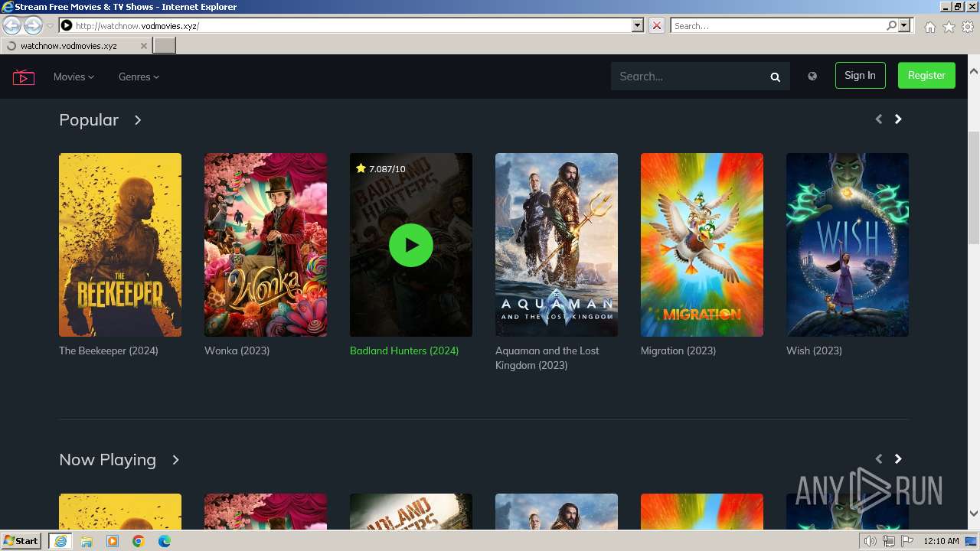Screen dimensions: 980x551
Task: Open the language globe icon
Action: point(812,76)
